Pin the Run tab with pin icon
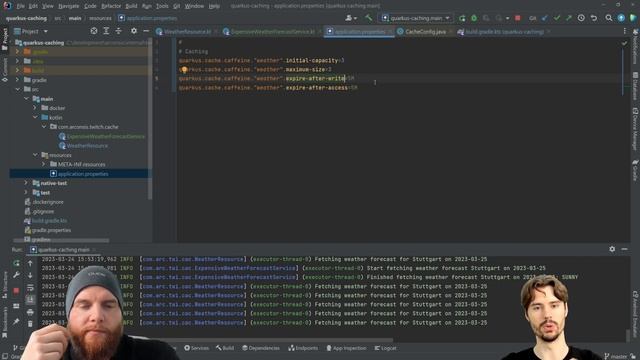The width and height of the screenshot is (640, 360). point(16,322)
